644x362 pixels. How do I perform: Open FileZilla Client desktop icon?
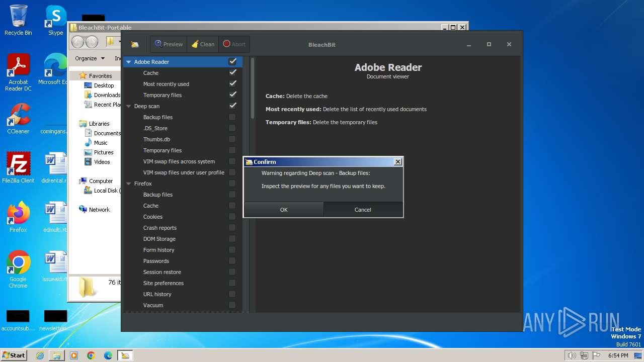18,167
